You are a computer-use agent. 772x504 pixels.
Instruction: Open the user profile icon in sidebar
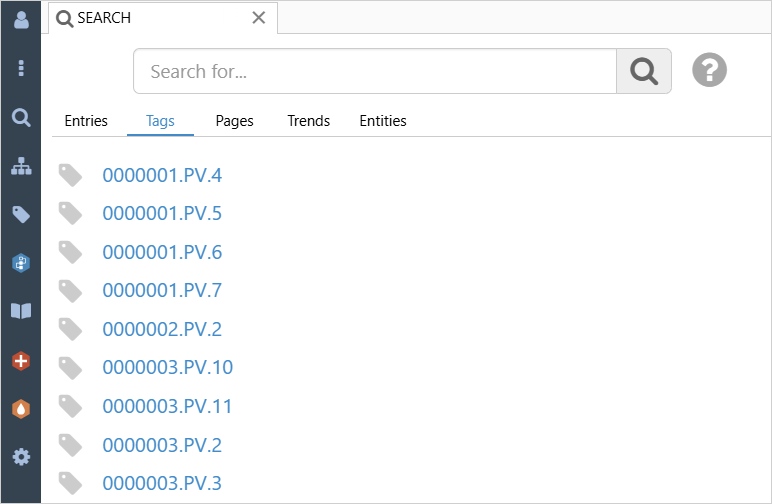pos(21,20)
